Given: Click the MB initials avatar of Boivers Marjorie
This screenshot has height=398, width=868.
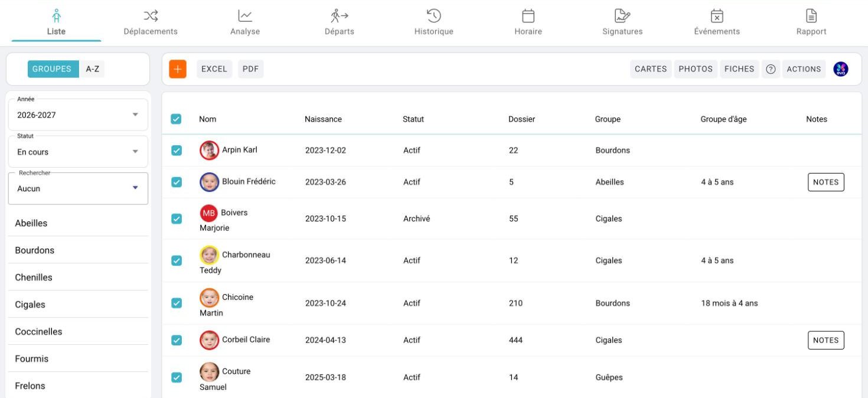Looking at the screenshot, I should click(x=209, y=213).
